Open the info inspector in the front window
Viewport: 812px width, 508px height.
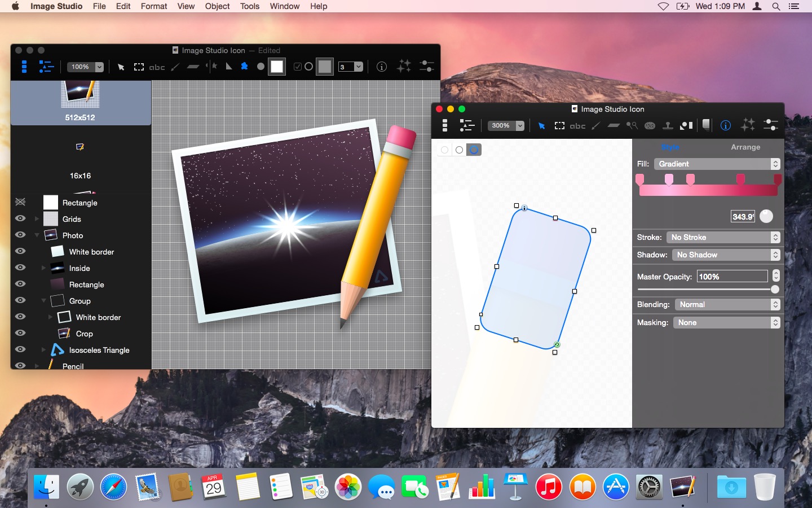(x=726, y=125)
